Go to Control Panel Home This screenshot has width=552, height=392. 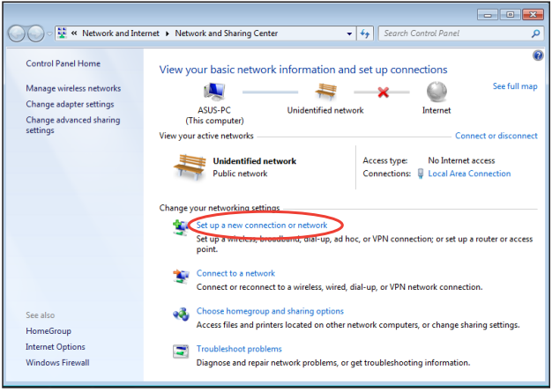[x=63, y=63]
